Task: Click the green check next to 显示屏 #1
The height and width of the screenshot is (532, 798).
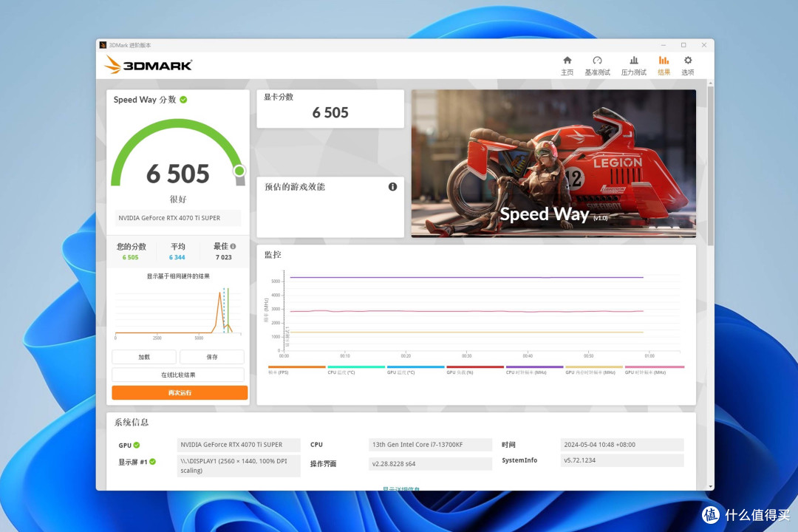Action: [x=153, y=462]
